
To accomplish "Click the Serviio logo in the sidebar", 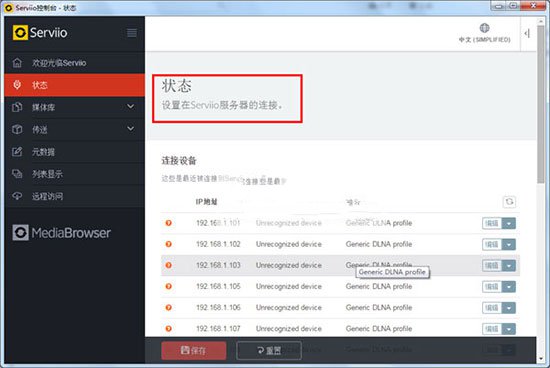I will point(40,33).
